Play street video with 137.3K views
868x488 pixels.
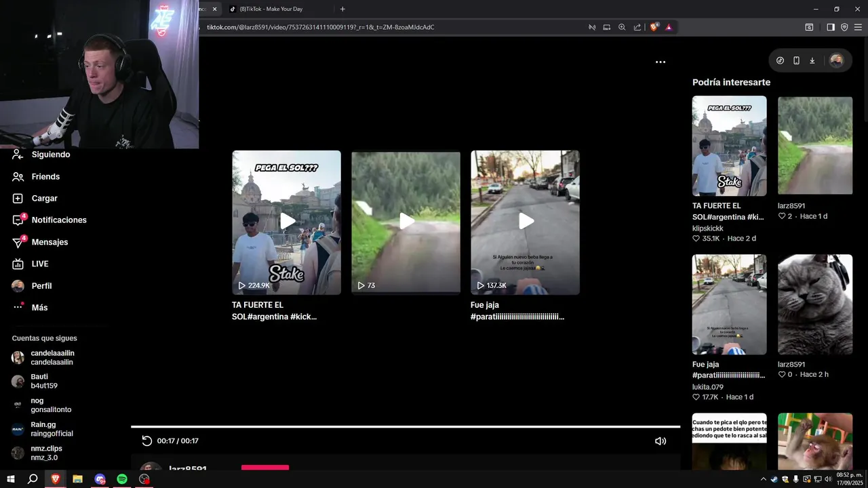pos(525,222)
